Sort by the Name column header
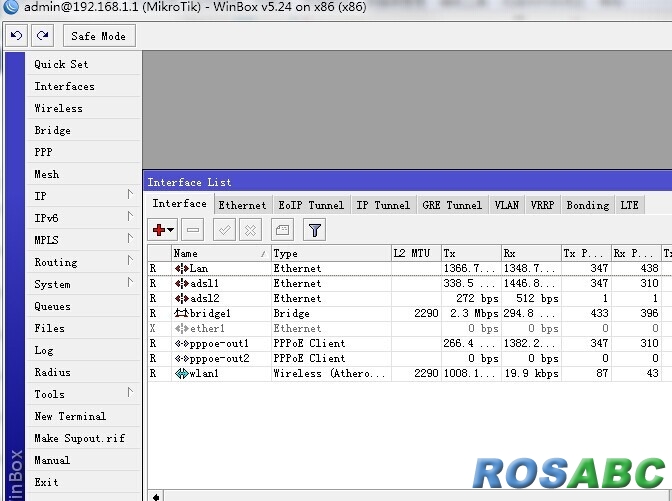672x501 pixels. click(221, 253)
